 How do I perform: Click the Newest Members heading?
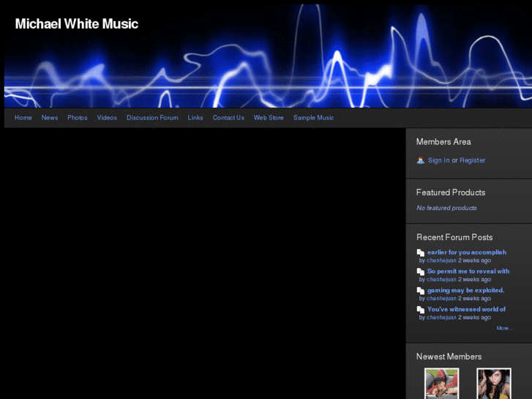point(449,357)
